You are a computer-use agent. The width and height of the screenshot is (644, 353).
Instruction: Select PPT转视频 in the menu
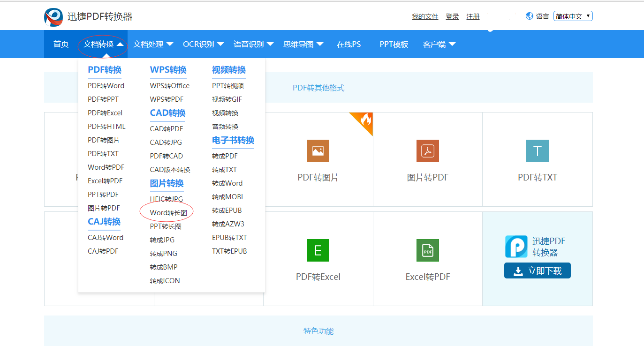coord(228,86)
